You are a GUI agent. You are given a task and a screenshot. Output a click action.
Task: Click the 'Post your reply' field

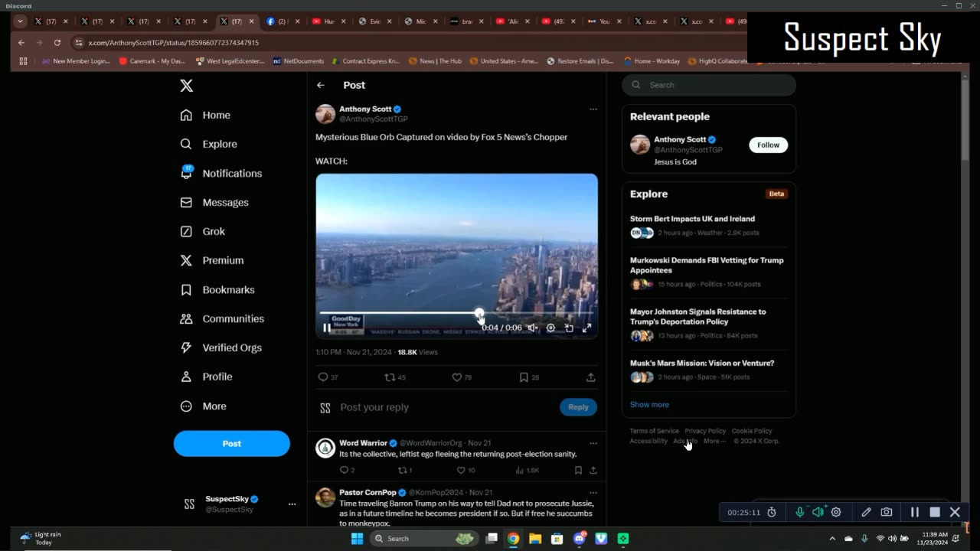[x=444, y=407]
